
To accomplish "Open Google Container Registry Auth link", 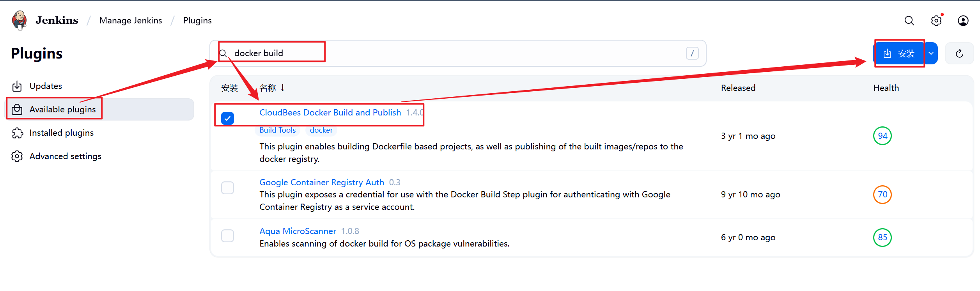I will (x=322, y=182).
